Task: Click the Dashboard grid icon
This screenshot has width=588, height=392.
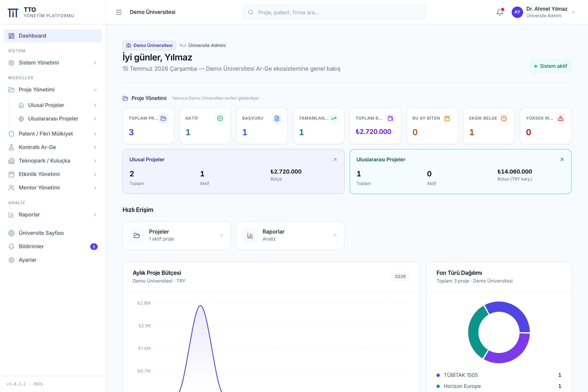Action: click(11, 36)
